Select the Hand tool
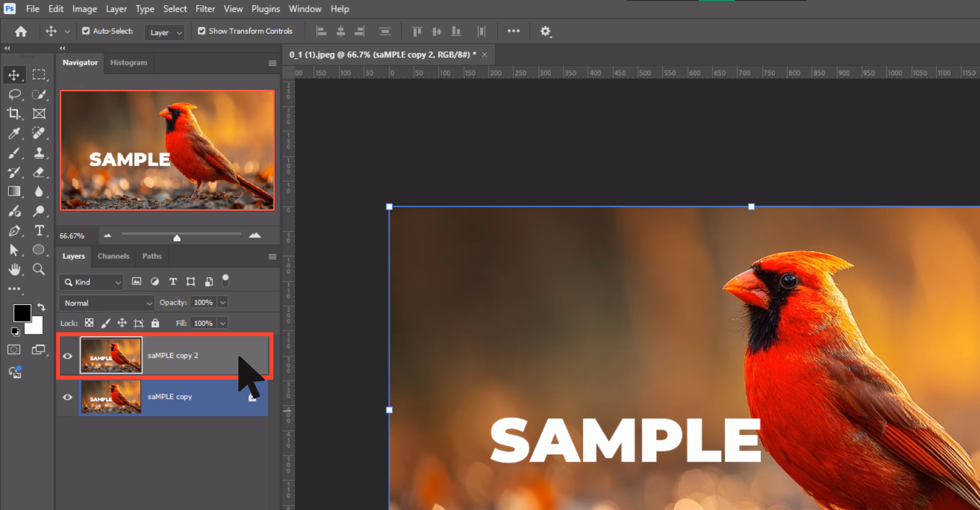This screenshot has height=510, width=980. tap(14, 269)
